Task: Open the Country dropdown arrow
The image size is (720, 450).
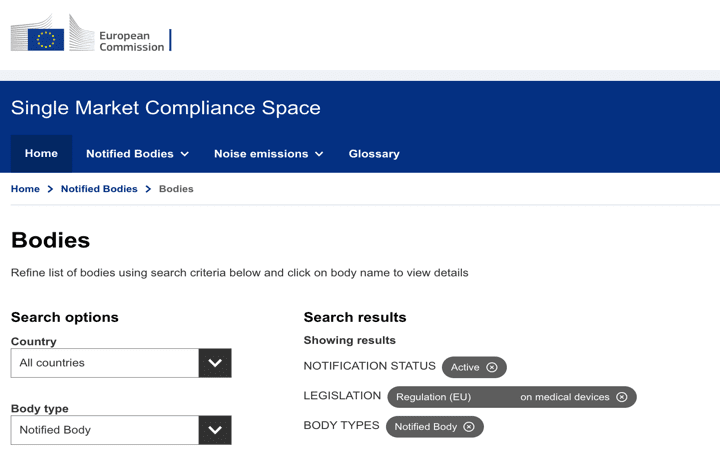Action: (215, 363)
